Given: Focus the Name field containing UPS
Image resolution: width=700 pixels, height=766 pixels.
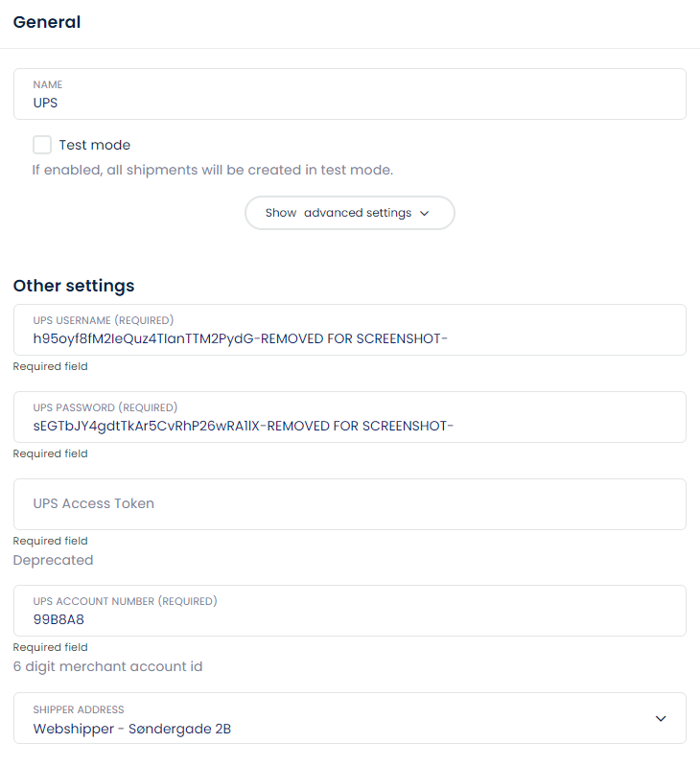Looking at the screenshot, I should click(350, 94).
